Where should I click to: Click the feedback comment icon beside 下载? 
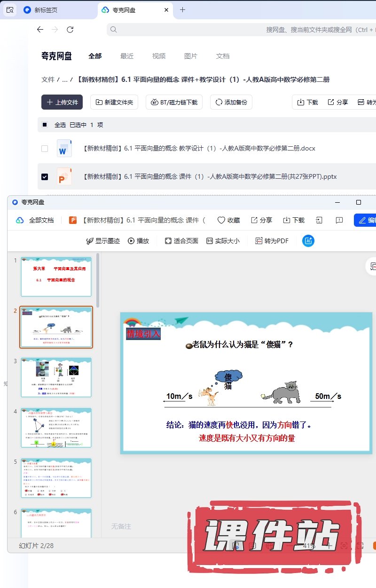(x=339, y=220)
